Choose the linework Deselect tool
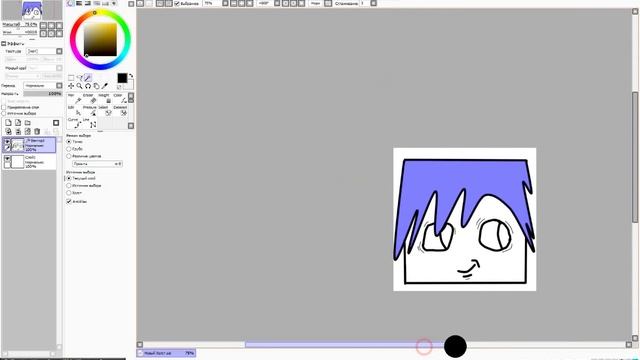The image size is (640, 360). 120,111
